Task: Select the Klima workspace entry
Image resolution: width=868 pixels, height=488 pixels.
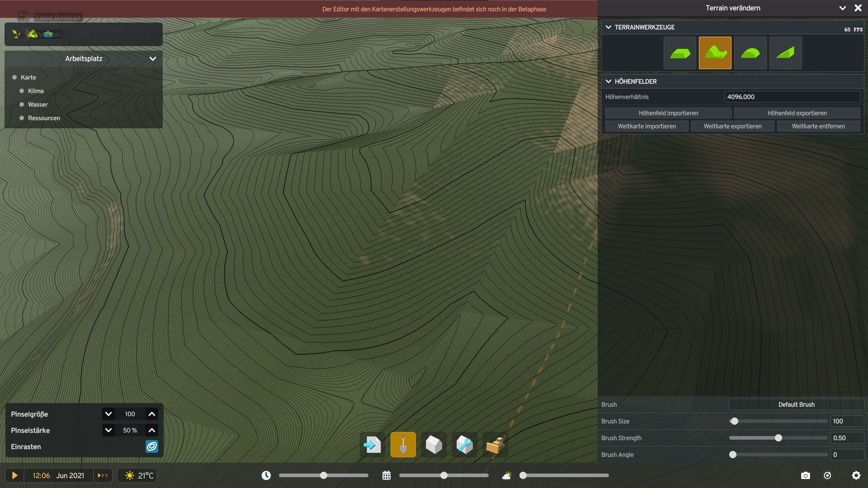Action: tap(36, 91)
